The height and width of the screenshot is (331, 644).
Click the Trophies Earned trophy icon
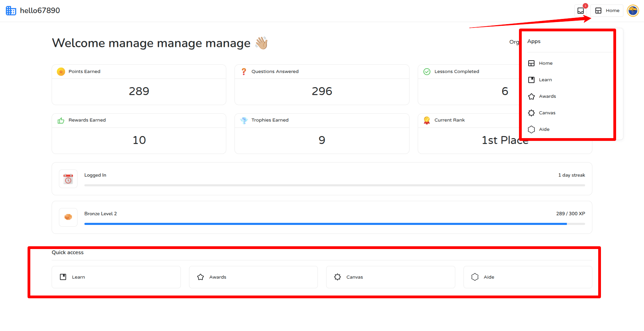pos(244,121)
